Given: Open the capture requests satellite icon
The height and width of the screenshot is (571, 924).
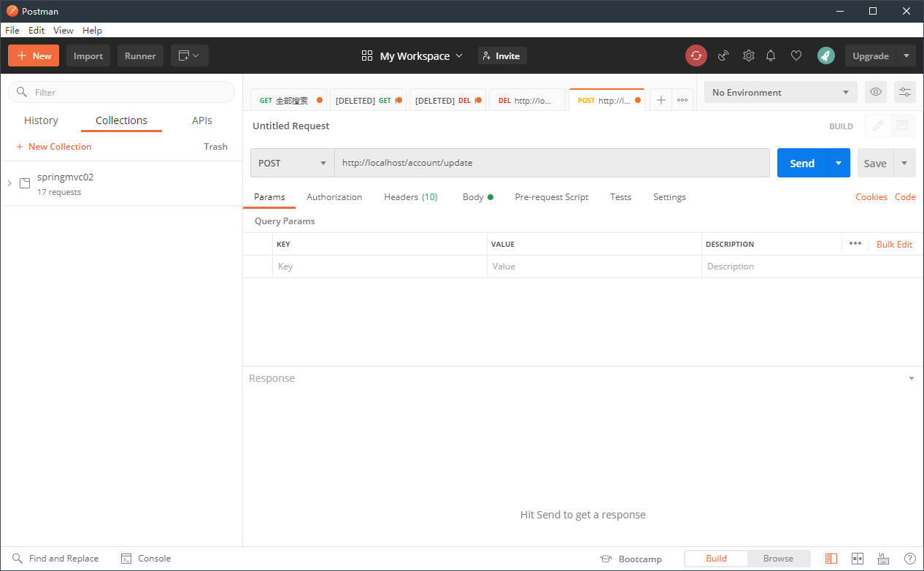Looking at the screenshot, I should (x=723, y=55).
